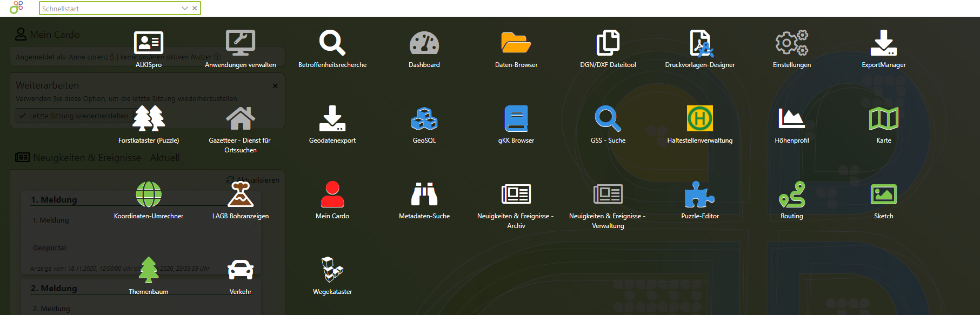The width and height of the screenshot is (980, 315).
Task: Launch the Puzzle-Editor
Action: (700, 194)
